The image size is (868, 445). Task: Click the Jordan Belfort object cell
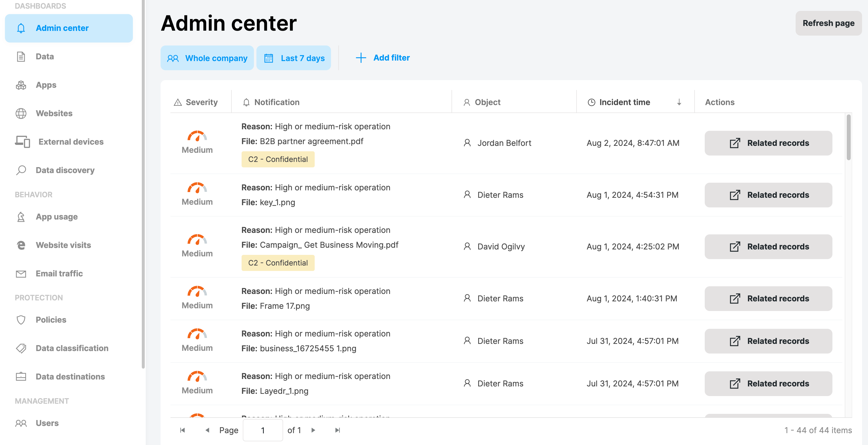(x=497, y=143)
